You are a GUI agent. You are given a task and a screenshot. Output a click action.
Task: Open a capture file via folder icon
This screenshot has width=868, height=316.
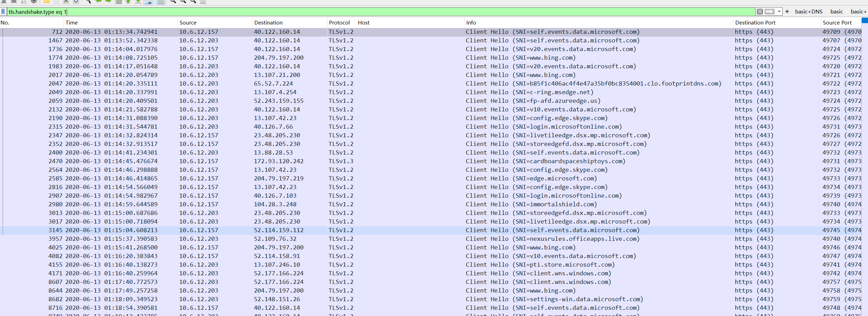pyautogui.click(x=46, y=1)
